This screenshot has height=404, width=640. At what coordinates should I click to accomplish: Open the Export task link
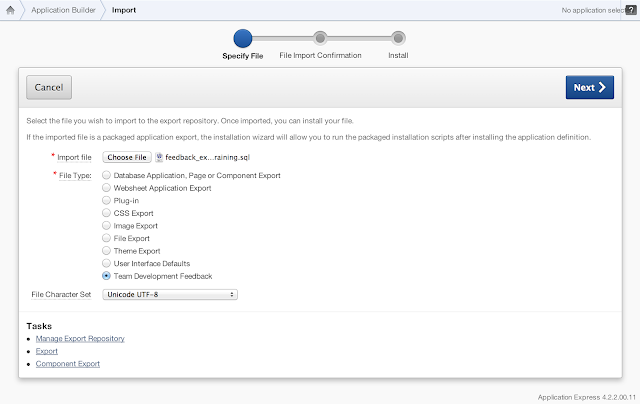click(x=47, y=352)
